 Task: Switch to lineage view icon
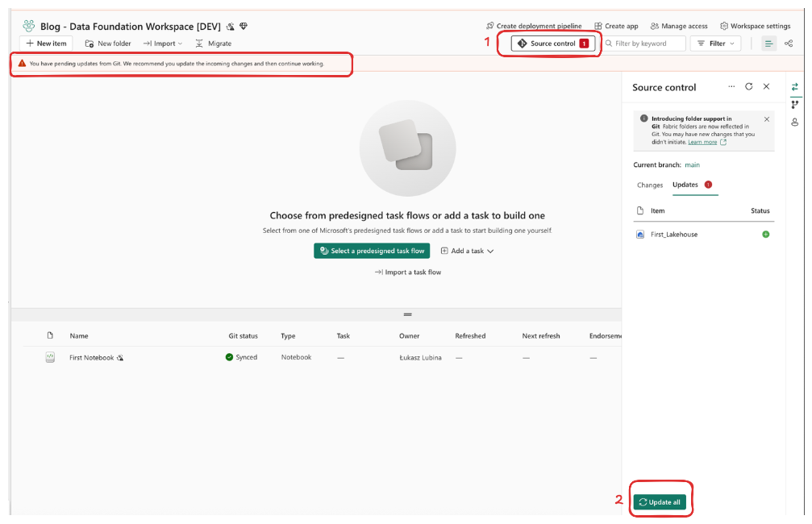coord(789,44)
